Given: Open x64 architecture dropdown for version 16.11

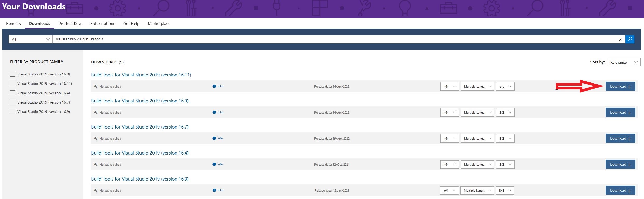Looking at the screenshot, I should tap(450, 87).
